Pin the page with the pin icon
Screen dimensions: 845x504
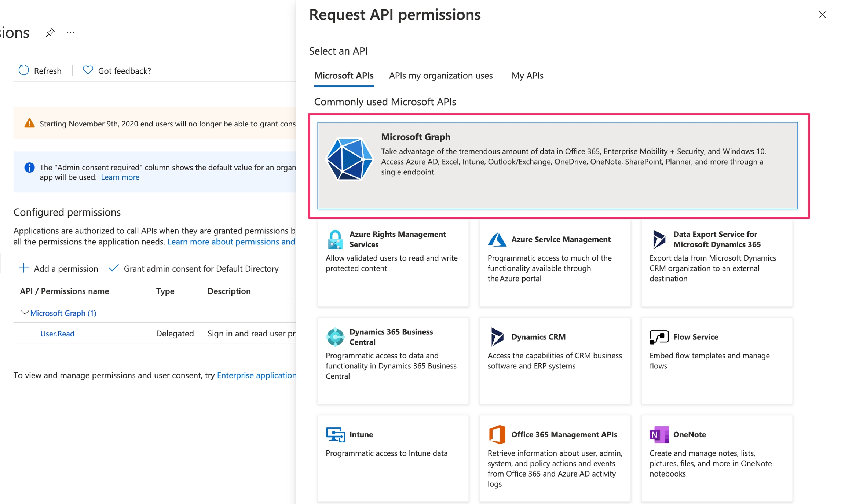[50, 33]
